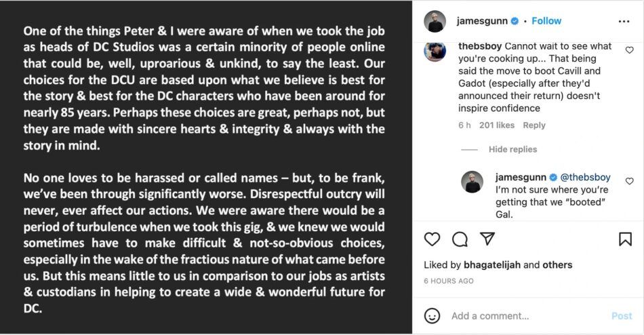Open the three-dot more options menu

click(x=624, y=21)
